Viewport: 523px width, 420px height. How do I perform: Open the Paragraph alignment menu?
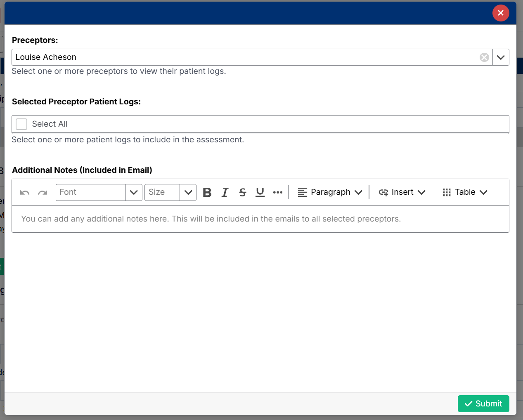[330, 192]
